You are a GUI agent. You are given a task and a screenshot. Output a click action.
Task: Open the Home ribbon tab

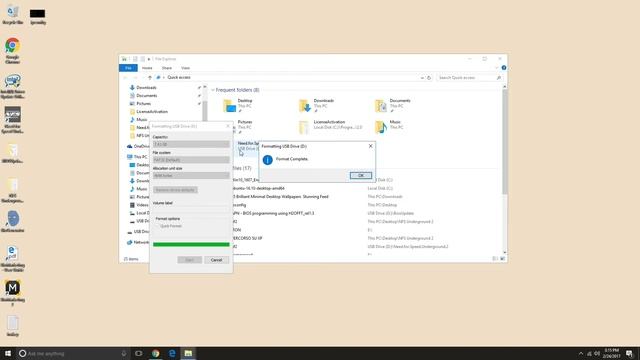pyautogui.click(x=147, y=68)
